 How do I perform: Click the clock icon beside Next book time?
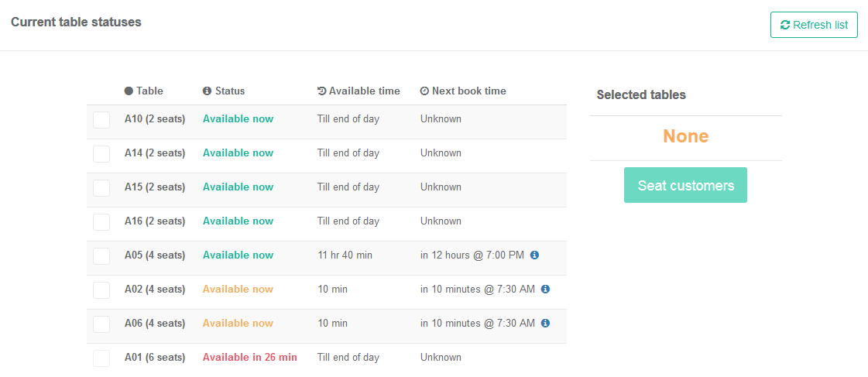click(x=424, y=91)
